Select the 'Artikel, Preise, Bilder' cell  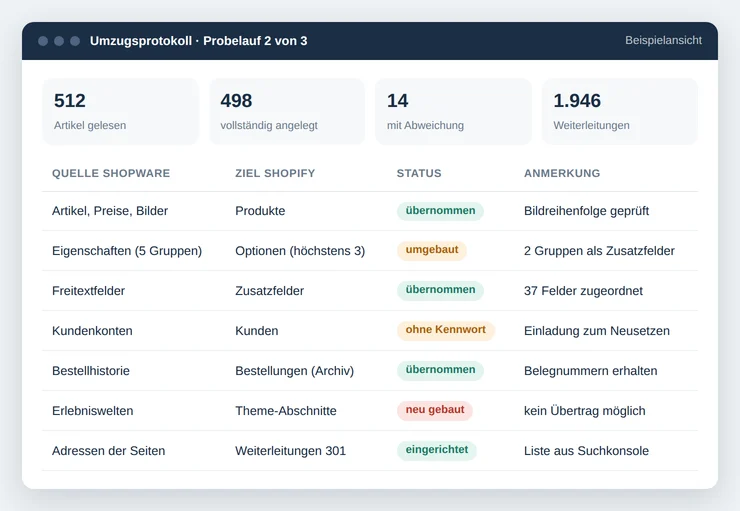pos(110,211)
